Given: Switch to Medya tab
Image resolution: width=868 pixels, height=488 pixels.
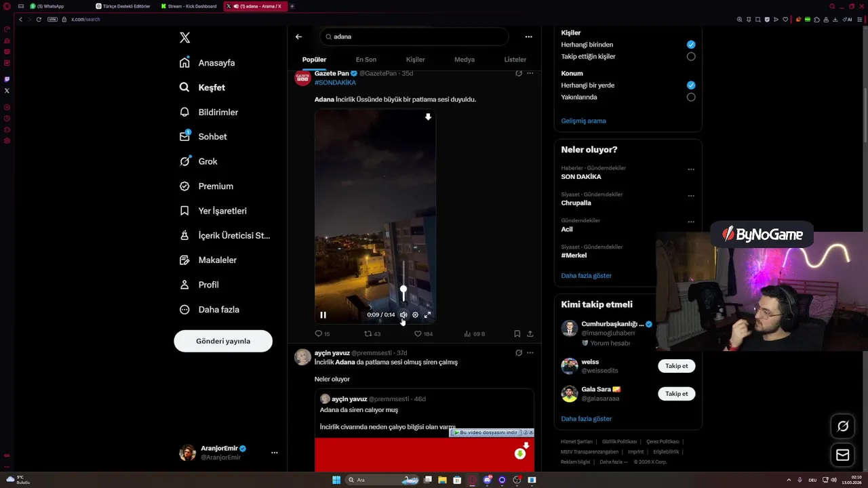Looking at the screenshot, I should 465,60.
